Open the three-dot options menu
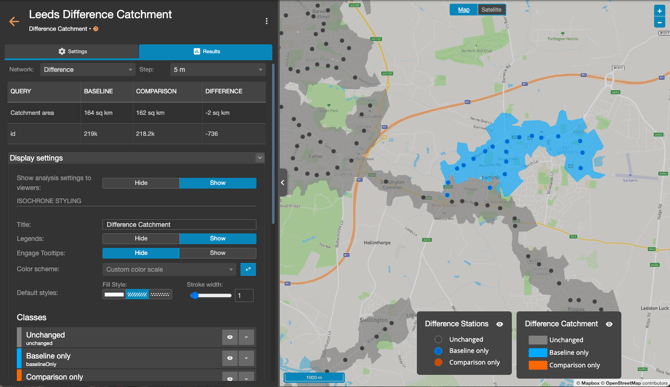 [x=267, y=21]
